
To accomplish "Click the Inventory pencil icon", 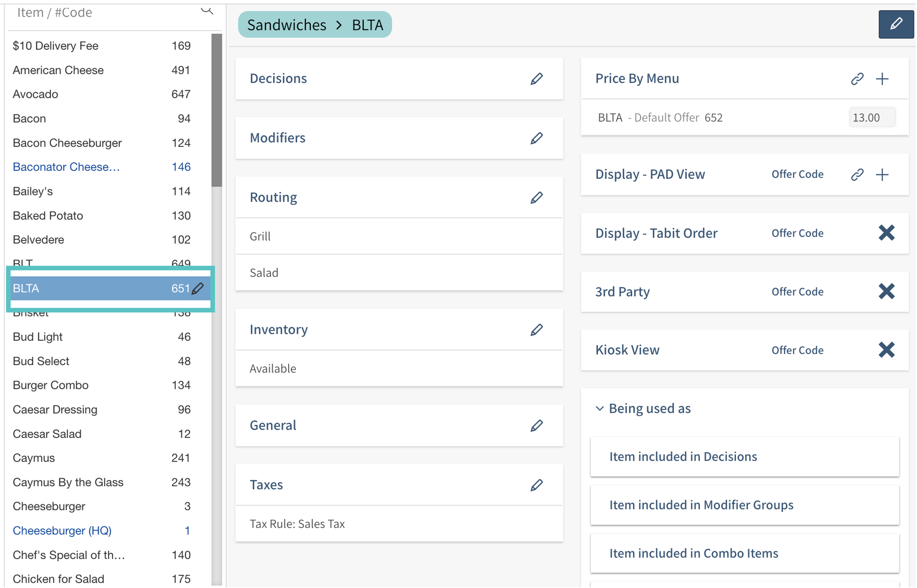I will click(x=536, y=329).
